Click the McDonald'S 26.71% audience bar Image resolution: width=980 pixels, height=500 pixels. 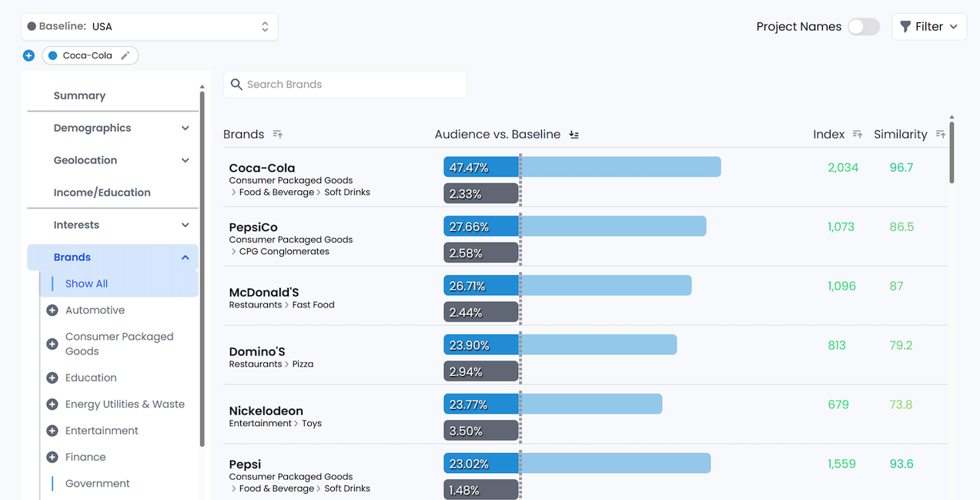click(567, 286)
